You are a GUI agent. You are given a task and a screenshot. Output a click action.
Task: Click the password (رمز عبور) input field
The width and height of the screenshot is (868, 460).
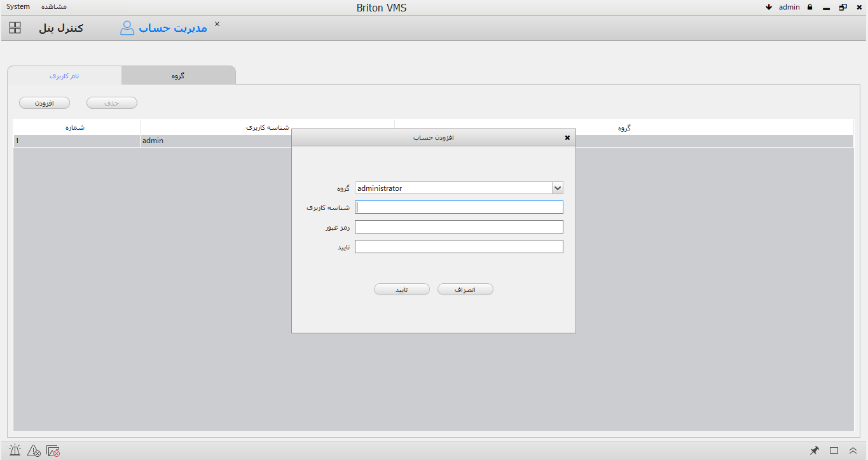459,227
